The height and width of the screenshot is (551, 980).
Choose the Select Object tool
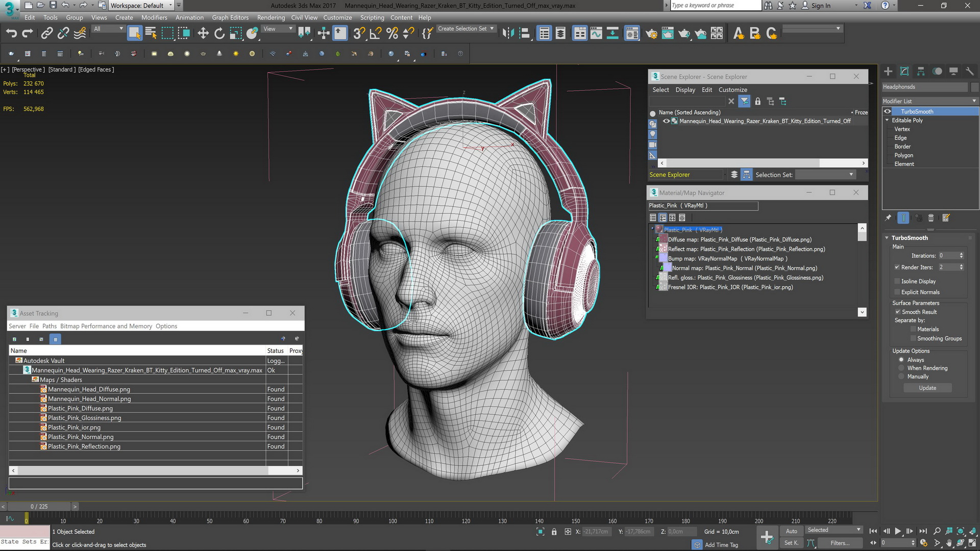pyautogui.click(x=134, y=34)
